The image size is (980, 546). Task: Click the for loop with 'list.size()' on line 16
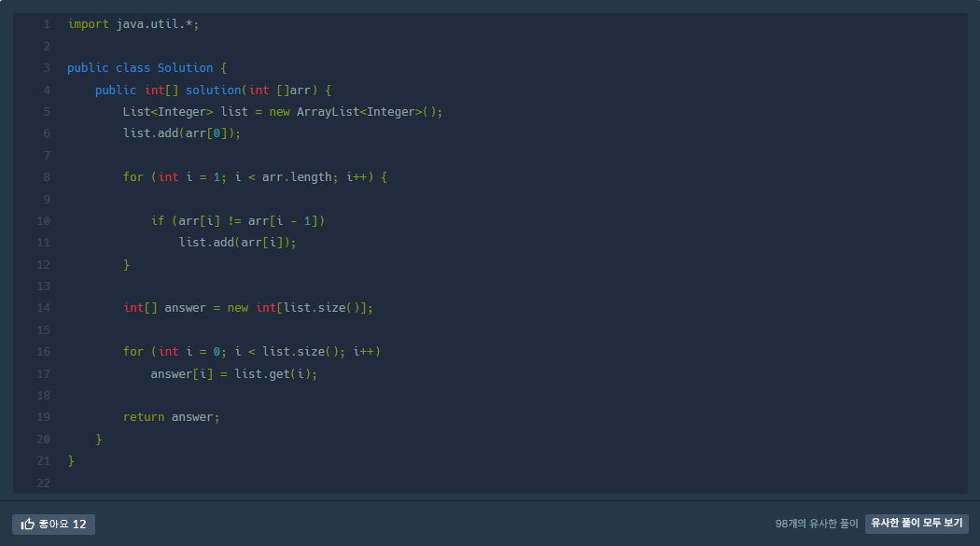pyautogui.click(x=252, y=352)
